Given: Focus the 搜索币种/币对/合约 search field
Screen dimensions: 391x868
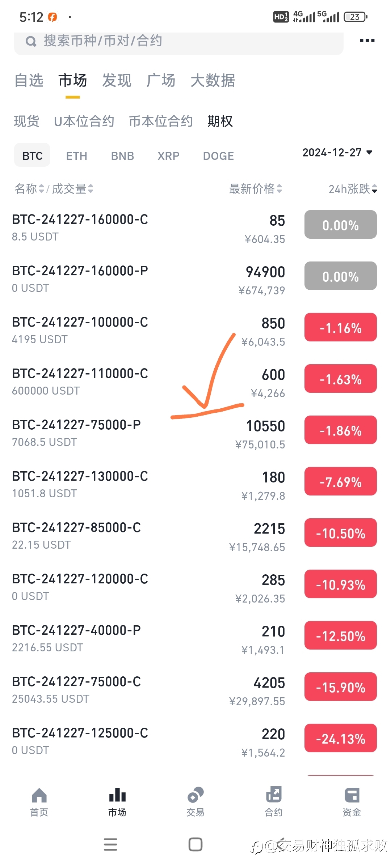Looking at the screenshot, I should coord(178,41).
